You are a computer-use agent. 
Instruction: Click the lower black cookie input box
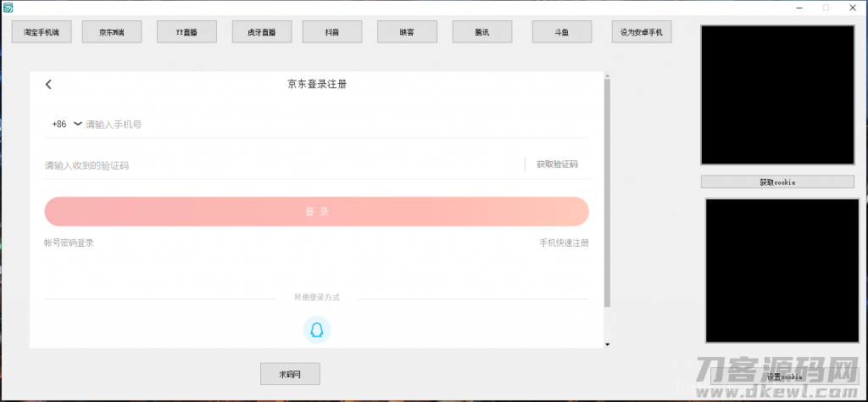[782, 271]
